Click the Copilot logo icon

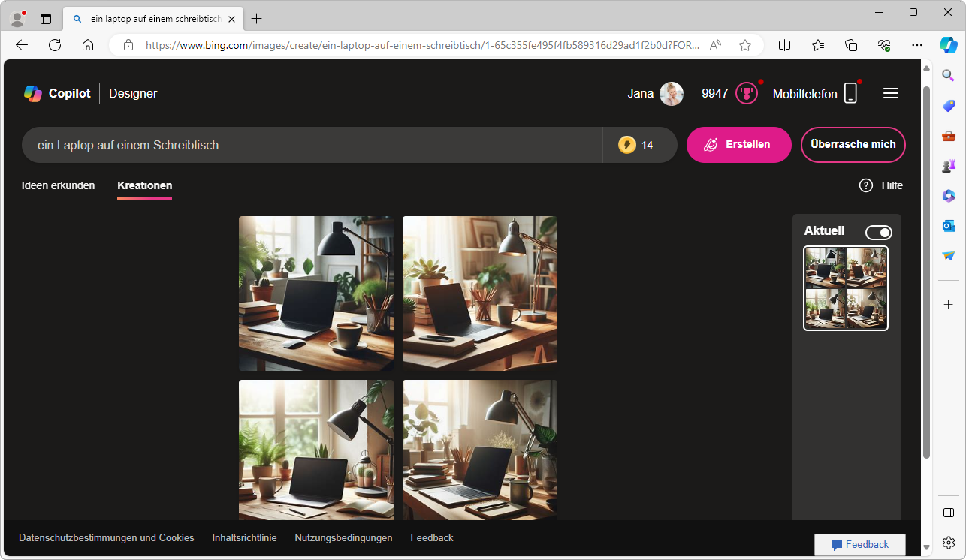pos(32,94)
